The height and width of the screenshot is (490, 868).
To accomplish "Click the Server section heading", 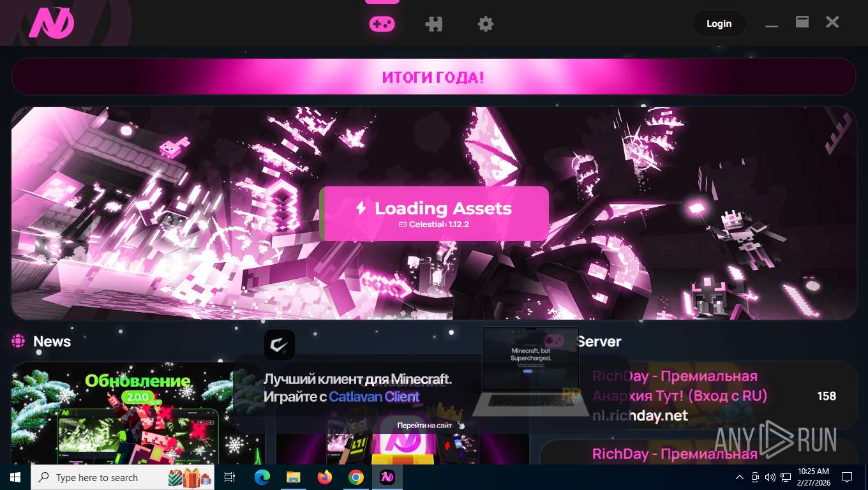I will click(599, 341).
